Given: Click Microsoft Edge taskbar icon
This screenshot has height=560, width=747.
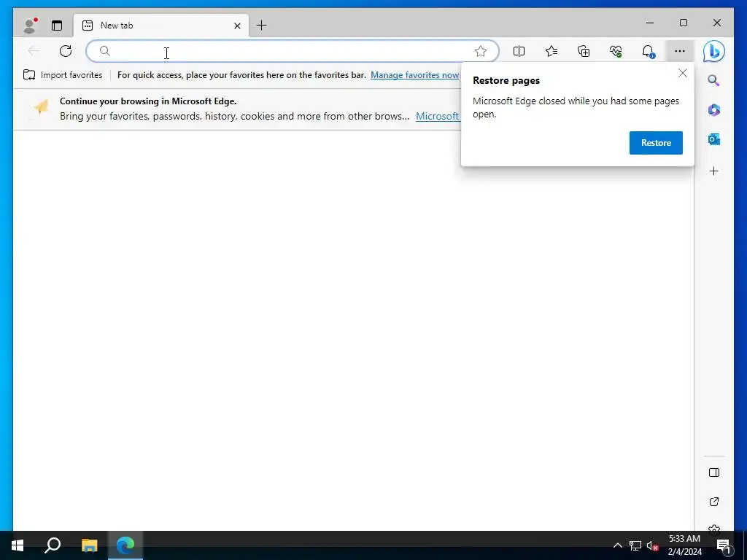Looking at the screenshot, I should click(x=125, y=545).
